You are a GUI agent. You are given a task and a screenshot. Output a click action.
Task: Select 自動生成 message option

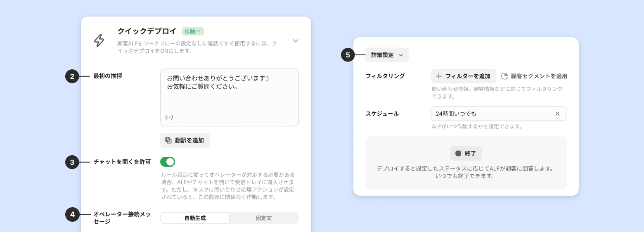click(195, 218)
